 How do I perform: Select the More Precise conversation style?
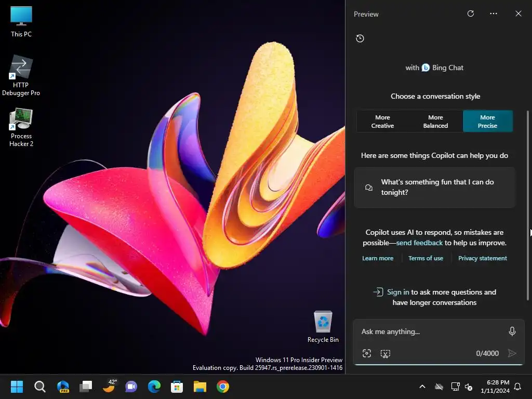[x=487, y=122]
